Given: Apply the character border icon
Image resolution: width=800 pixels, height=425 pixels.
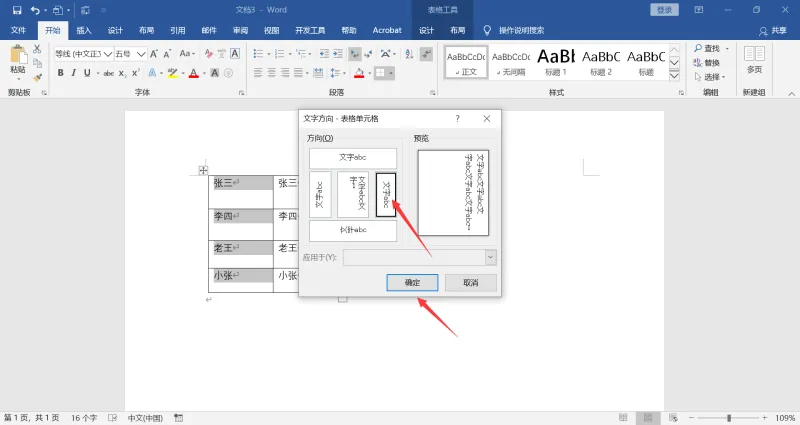Looking at the screenshot, I should (x=235, y=54).
